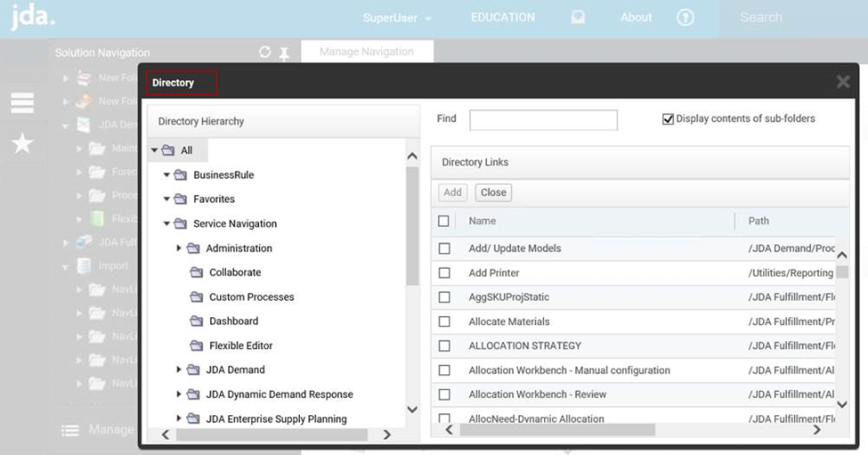868x455 pixels.
Task: Click hierarchy horizontal scrollbar left arrow
Action: tap(166, 435)
